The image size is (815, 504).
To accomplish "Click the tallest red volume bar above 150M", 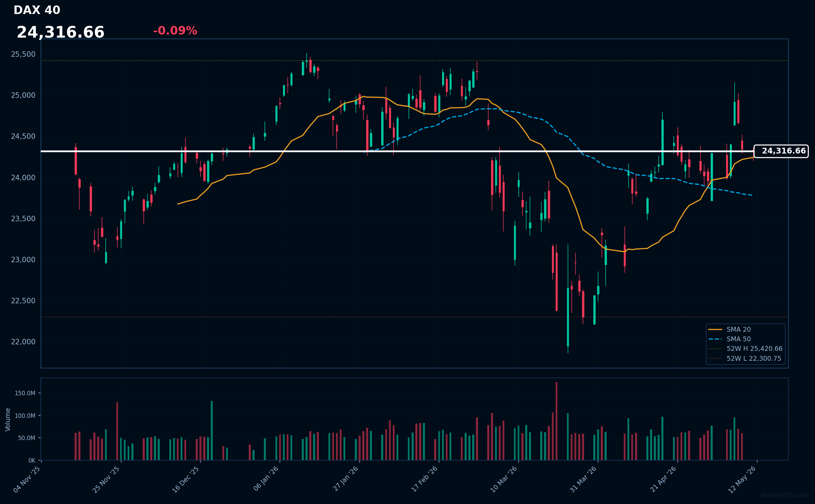I will [557, 421].
